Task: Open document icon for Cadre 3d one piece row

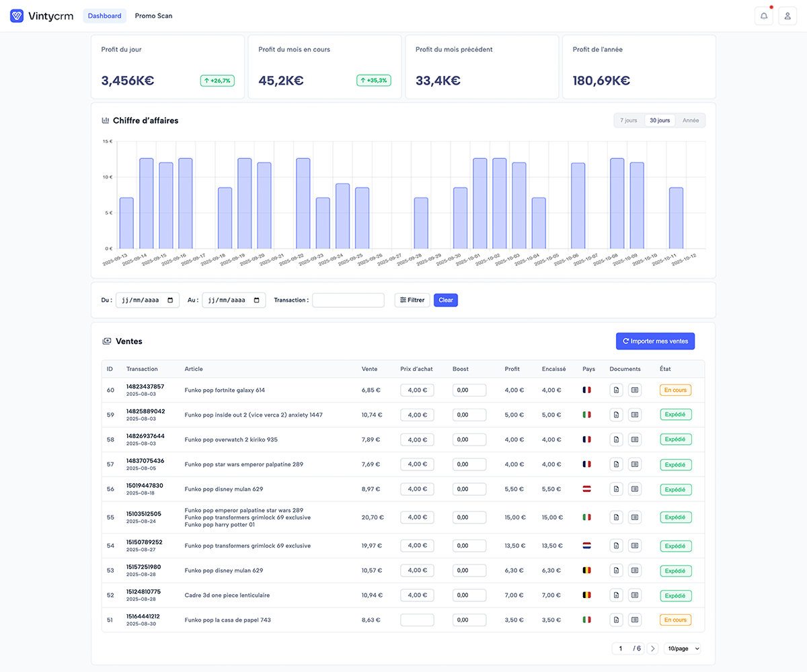Action: click(616, 595)
